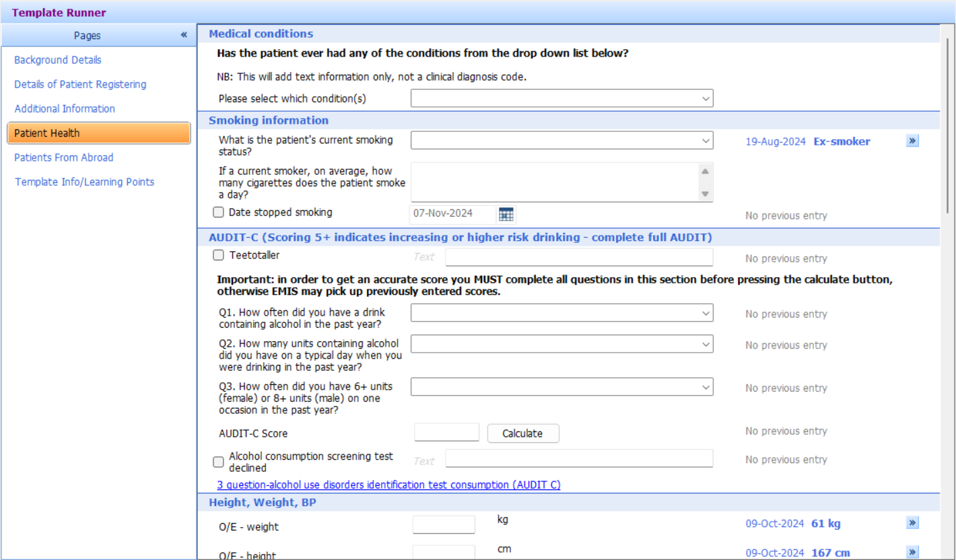Go to Template Info/Learning Points page
The height and width of the screenshot is (560, 956).
point(85,182)
